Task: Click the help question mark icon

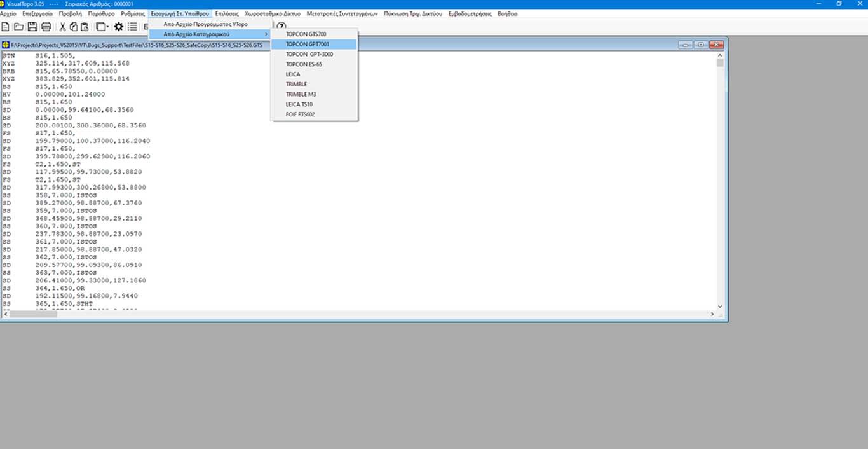Action: click(x=281, y=26)
